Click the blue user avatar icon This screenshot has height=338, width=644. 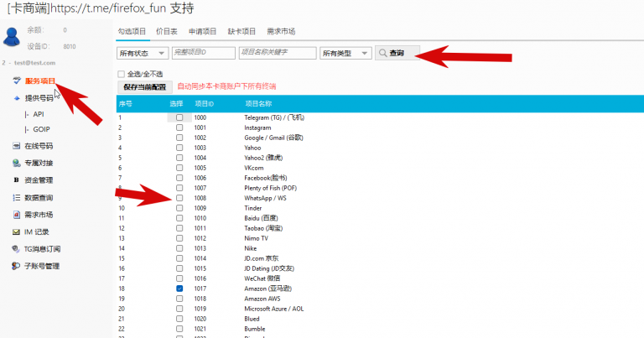[12, 37]
